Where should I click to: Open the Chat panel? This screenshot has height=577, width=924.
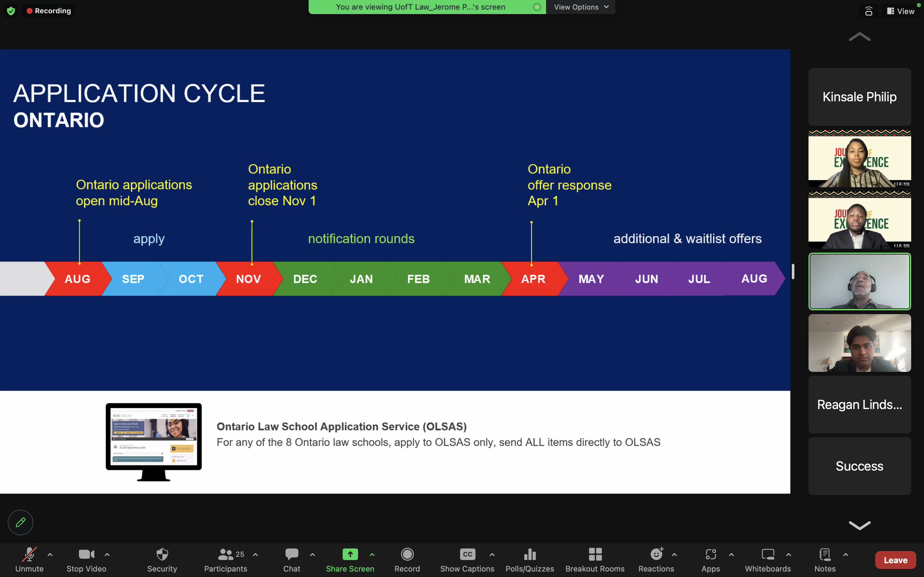click(x=292, y=559)
